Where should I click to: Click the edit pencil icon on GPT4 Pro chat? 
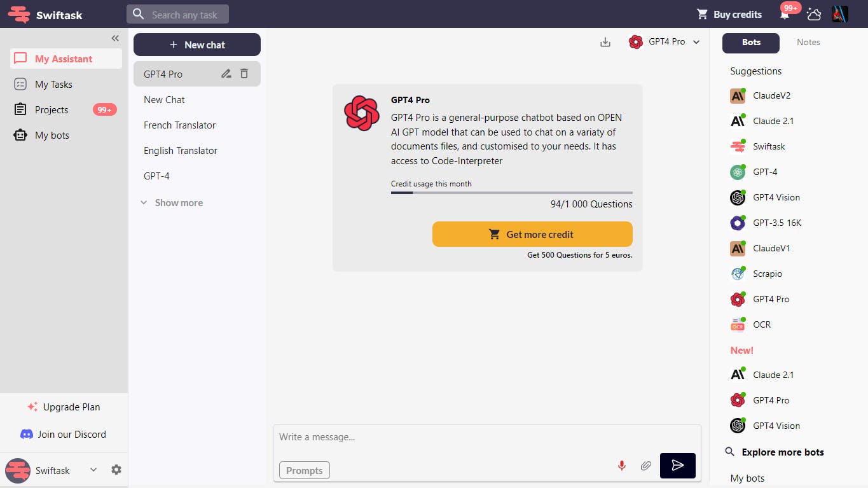pos(226,74)
